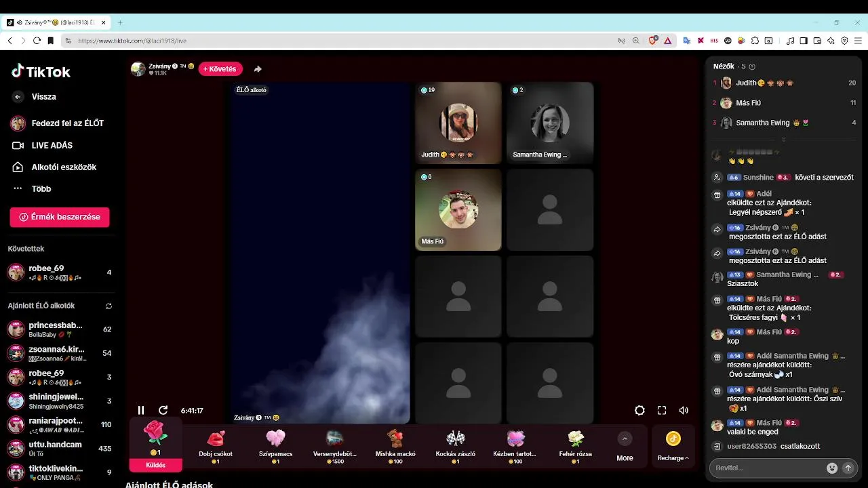Send chat message arrow button
The height and width of the screenshot is (488, 868).
point(848,468)
